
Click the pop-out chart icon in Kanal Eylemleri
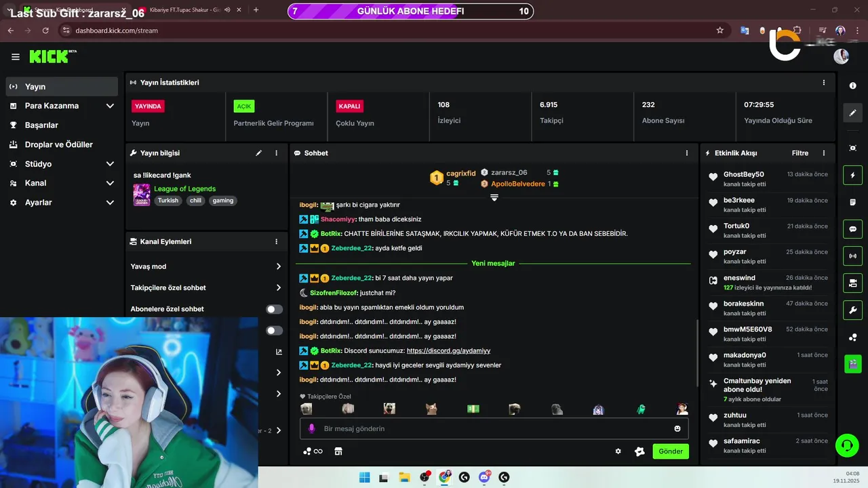click(x=279, y=352)
